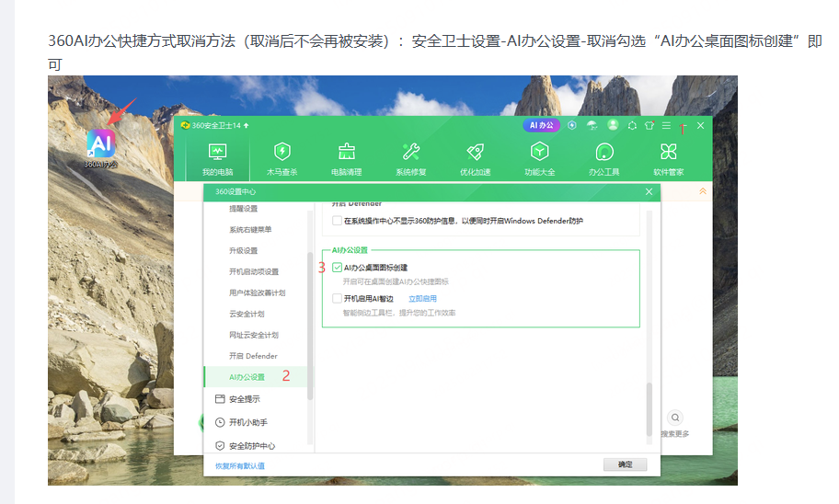The image size is (839, 504).
Task: Select 升级设置 in settings sidebar
Action: [x=244, y=250]
